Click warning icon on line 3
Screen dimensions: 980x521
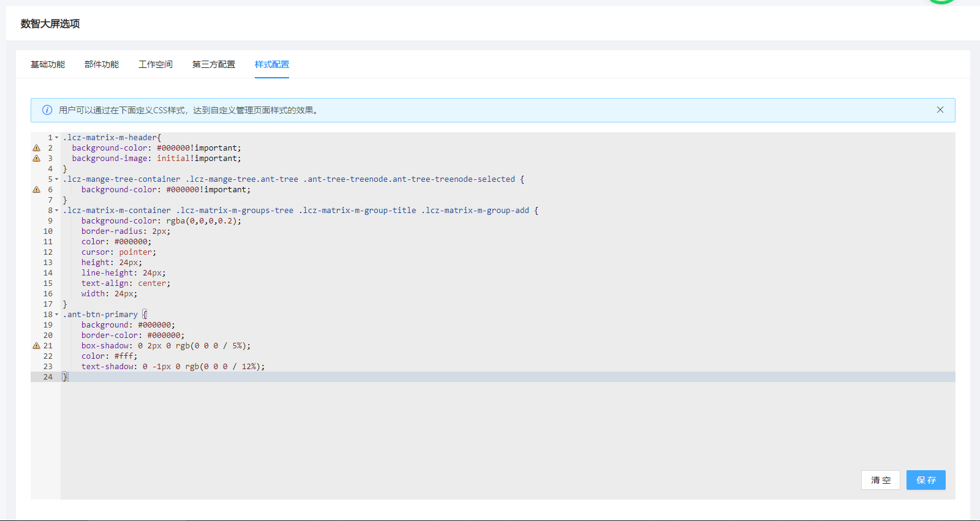click(x=36, y=159)
